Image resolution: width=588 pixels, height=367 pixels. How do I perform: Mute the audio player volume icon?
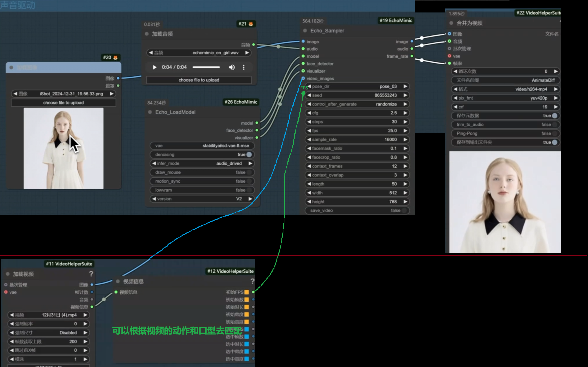[x=232, y=67]
